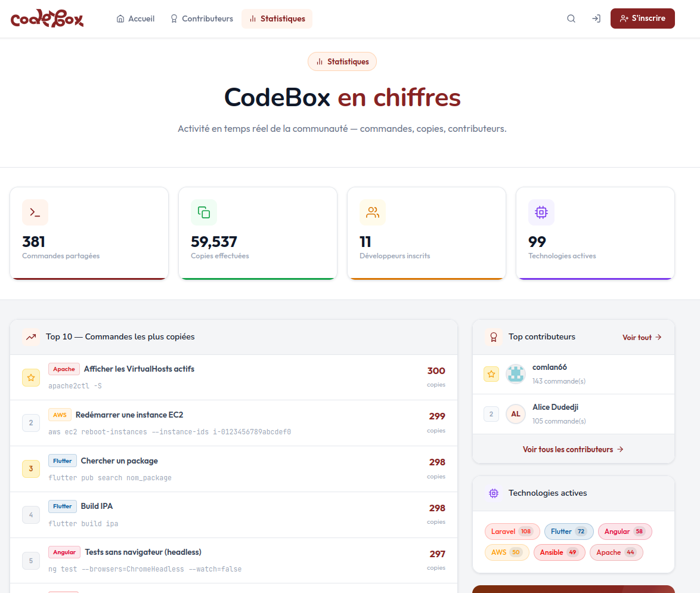This screenshot has width=700, height=593.
Task: Click the terminal icon on Commandes partagées card
Action: [35, 212]
